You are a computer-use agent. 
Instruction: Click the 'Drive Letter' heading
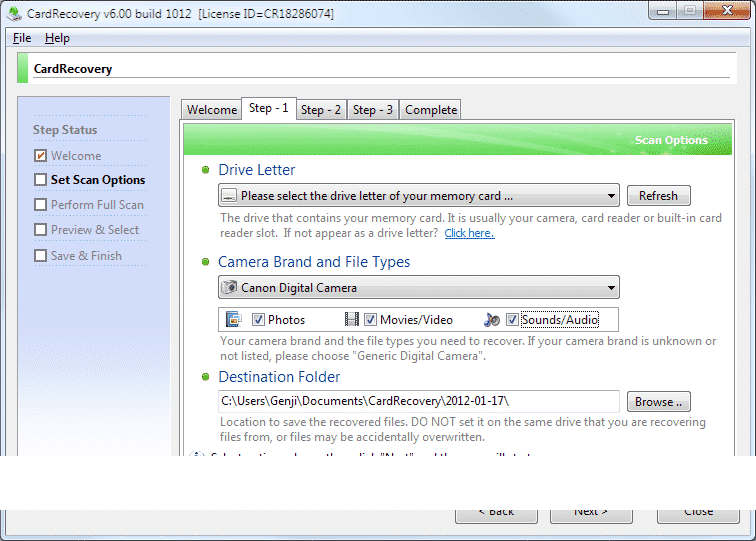point(256,170)
